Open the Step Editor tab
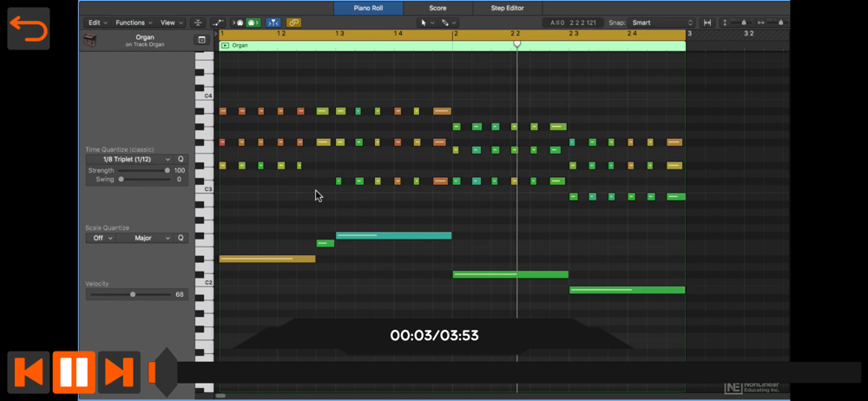Screen dimensions: 868x401 (x=507, y=8)
